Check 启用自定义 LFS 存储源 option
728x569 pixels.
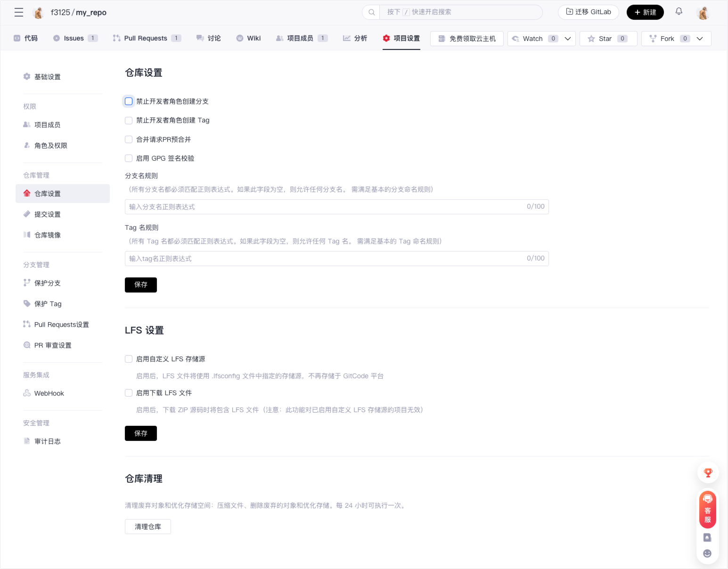pos(129,359)
